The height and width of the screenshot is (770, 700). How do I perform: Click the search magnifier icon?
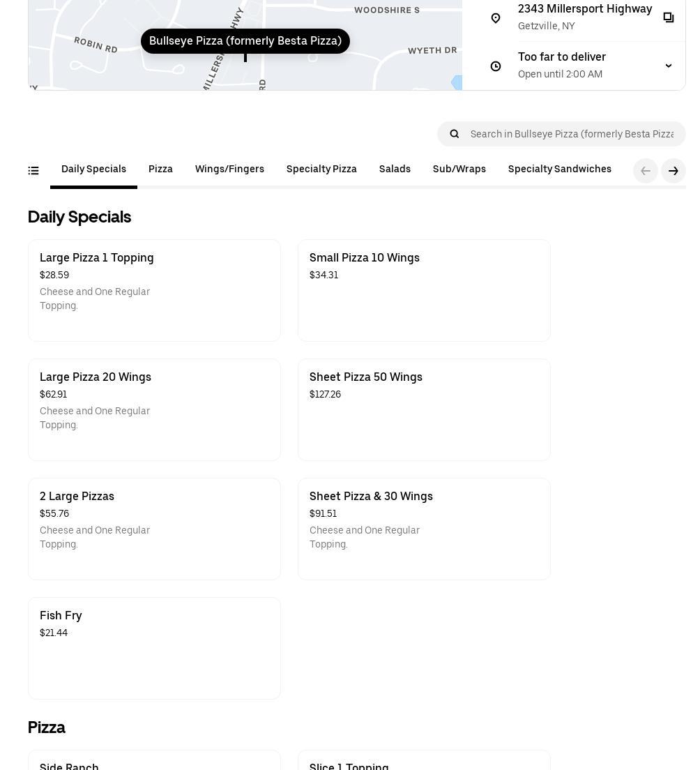pyautogui.click(x=455, y=134)
